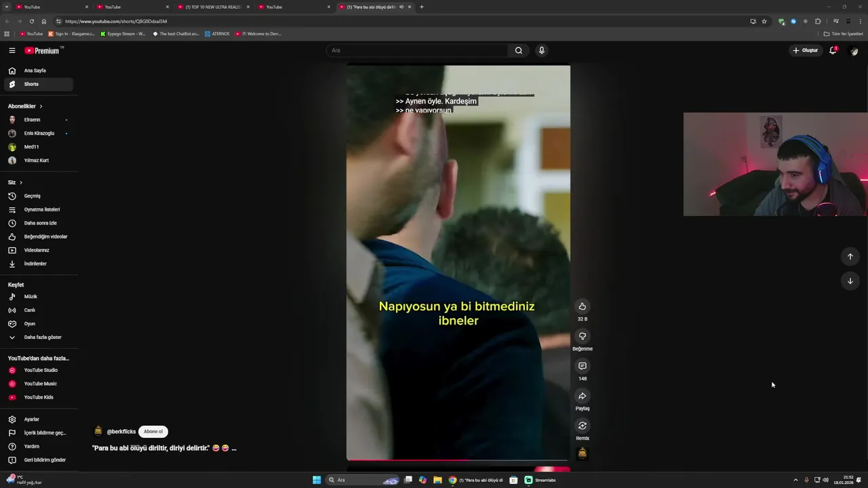Switch to TOP 10 NEW ULTRA REALISTIC tab
The width and height of the screenshot is (868, 488).
pos(214,7)
